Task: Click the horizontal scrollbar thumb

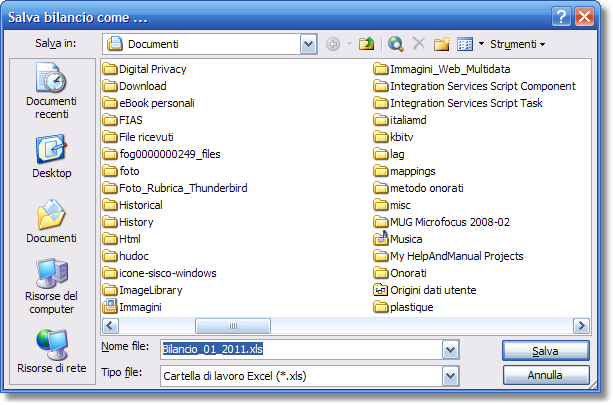Action: 233,326
